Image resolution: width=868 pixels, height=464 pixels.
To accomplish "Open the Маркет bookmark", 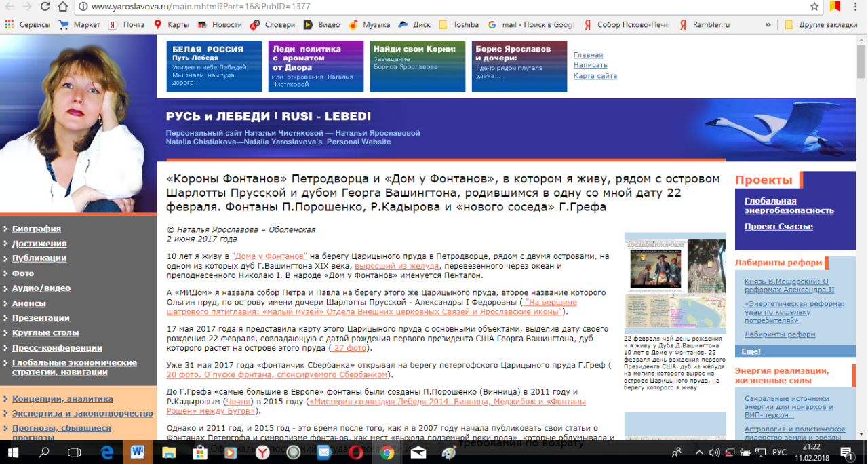I will [x=79, y=25].
